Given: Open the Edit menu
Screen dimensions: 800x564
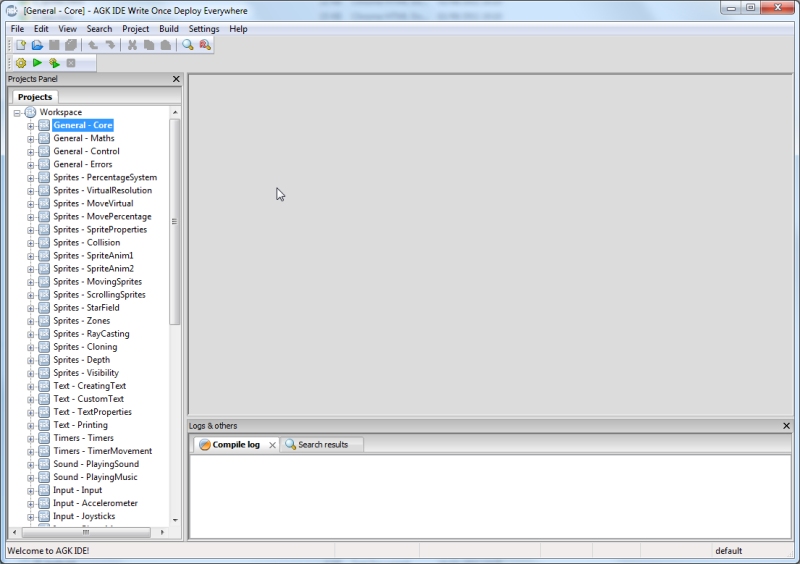Looking at the screenshot, I should (41, 29).
